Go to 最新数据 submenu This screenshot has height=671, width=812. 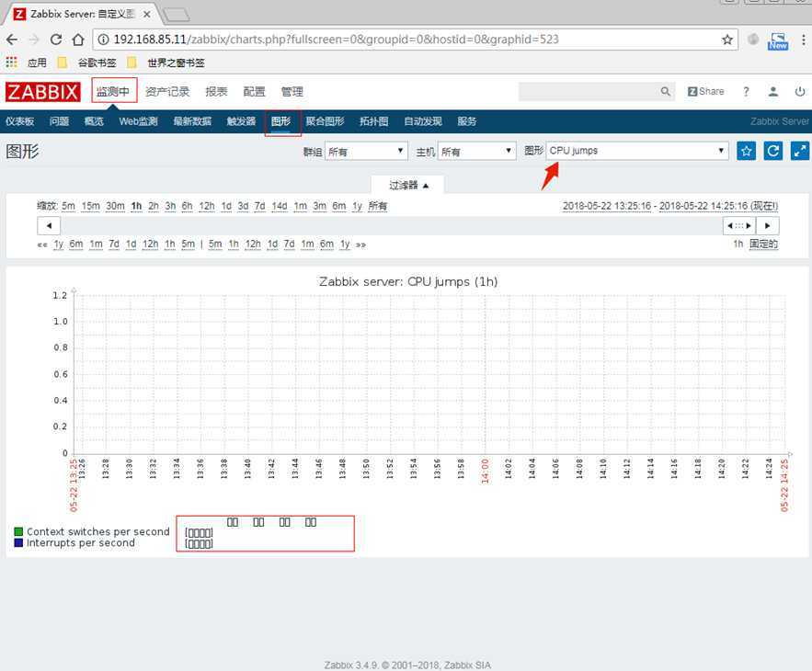192,121
